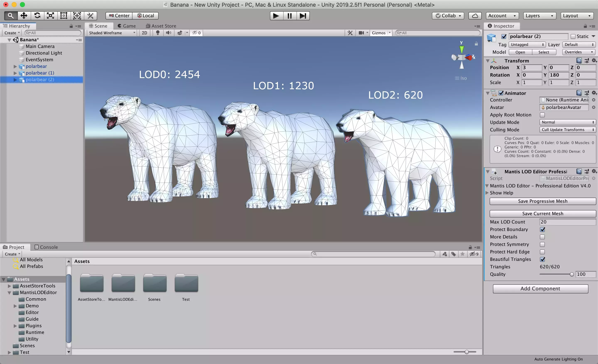Select the Rect transform tool
Viewport: 598px width, 364px height.
pyautogui.click(x=64, y=16)
